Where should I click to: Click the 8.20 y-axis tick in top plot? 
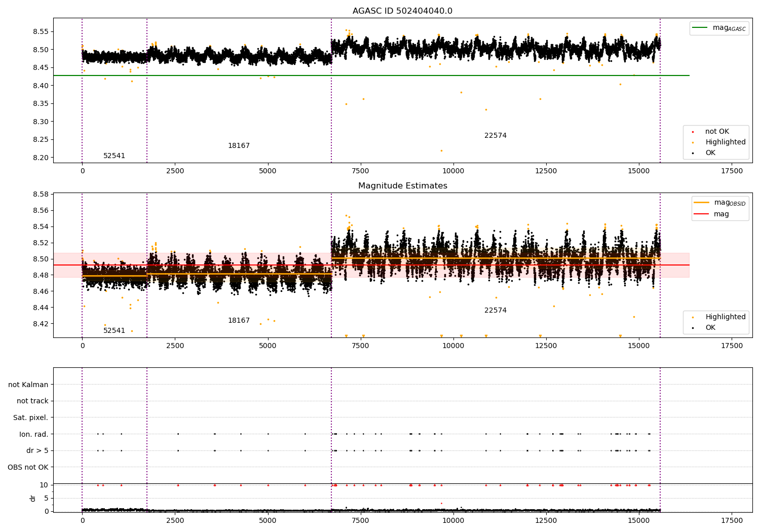click(x=41, y=158)
